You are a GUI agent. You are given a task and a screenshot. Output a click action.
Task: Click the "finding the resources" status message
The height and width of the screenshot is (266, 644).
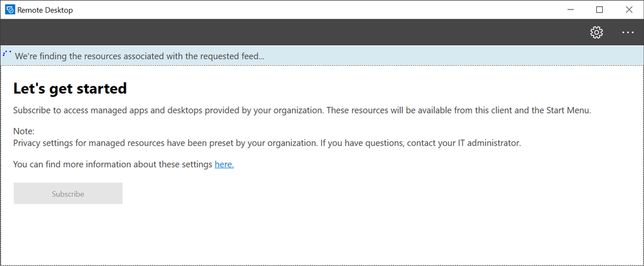[x=139, y=56]
